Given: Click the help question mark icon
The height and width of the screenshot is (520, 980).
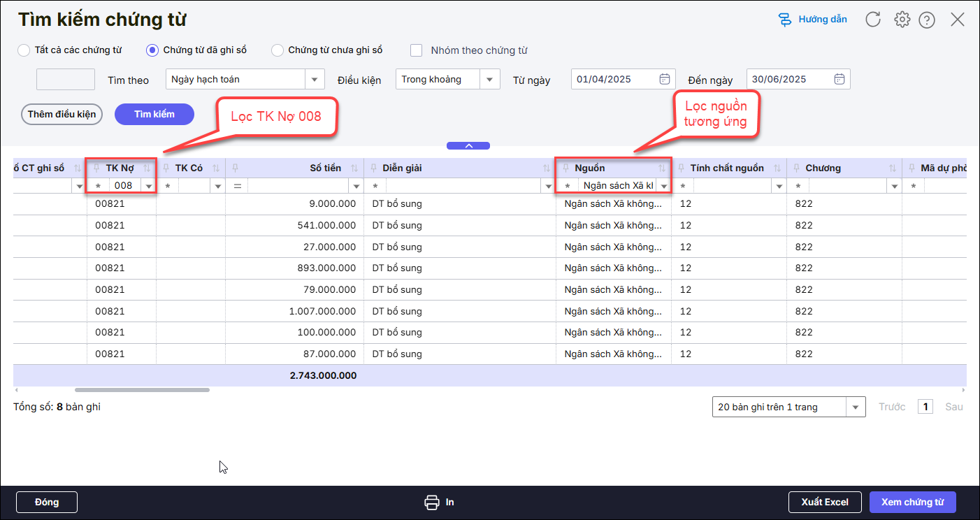Looking at the screenshot, I should (927, 20).
